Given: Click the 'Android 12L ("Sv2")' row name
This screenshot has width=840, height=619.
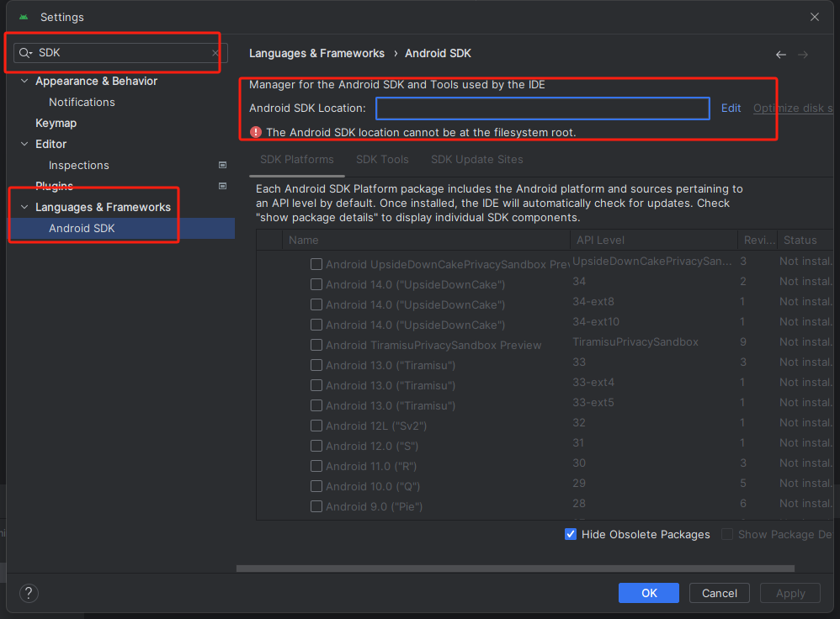Looking at the screenshot, I should [376, 426].
